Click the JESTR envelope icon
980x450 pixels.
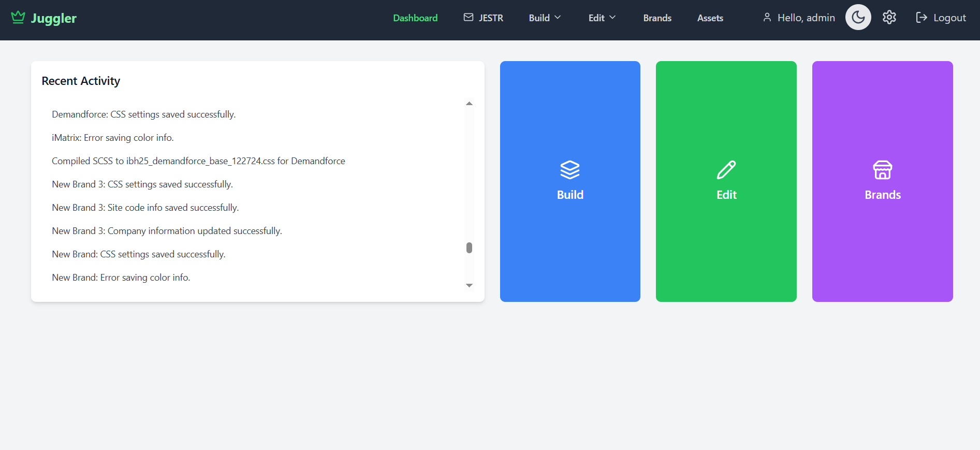point(468,18)
